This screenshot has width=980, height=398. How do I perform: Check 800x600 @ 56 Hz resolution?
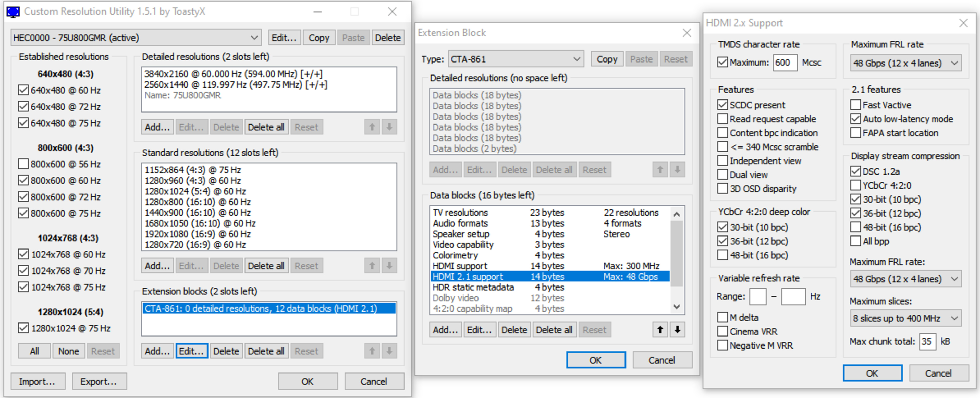(x=23, y=164)
